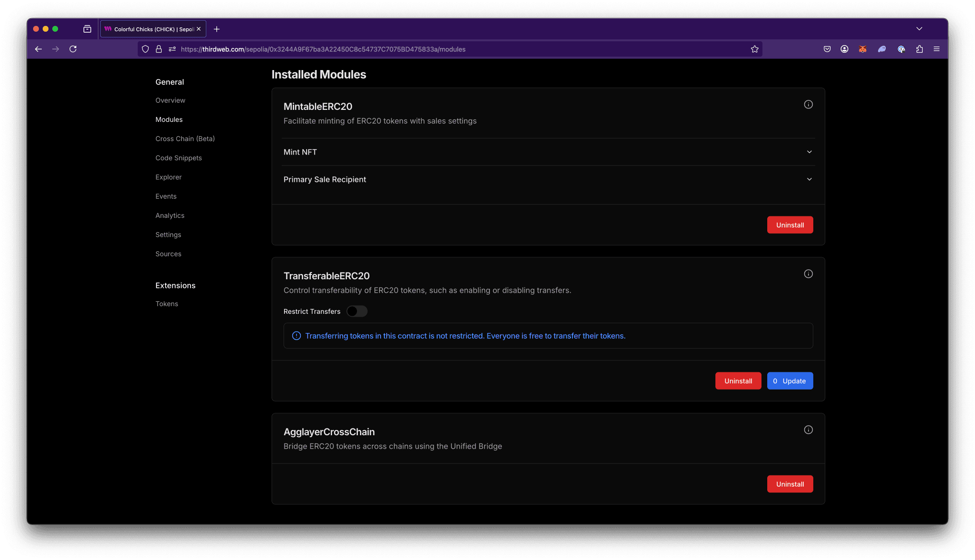The height and width of the screenshot is (560, 975).
Task: Open the Firefox hamburger application menu
Action: tap(936, 49)
